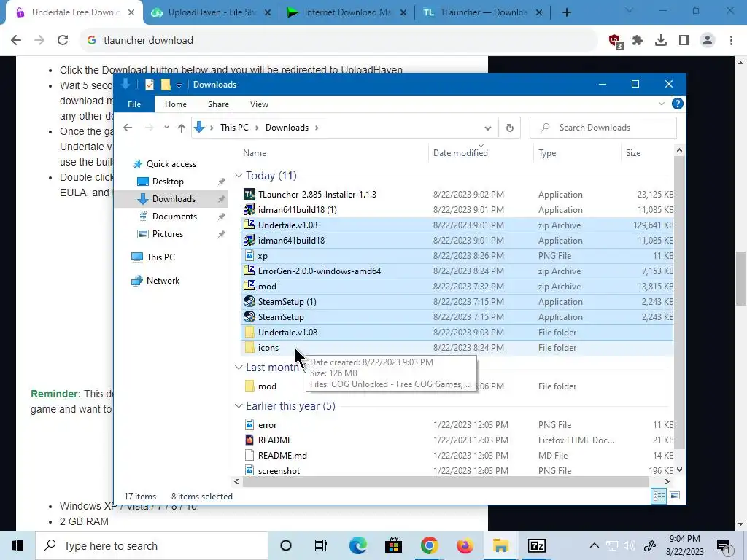Open the Home ribbon tab

176,104
